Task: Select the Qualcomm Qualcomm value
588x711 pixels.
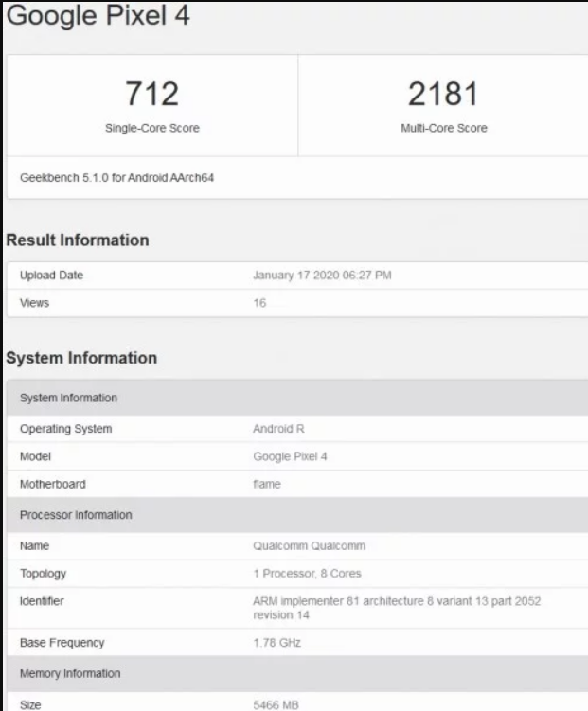Action: tap(310, 546)
